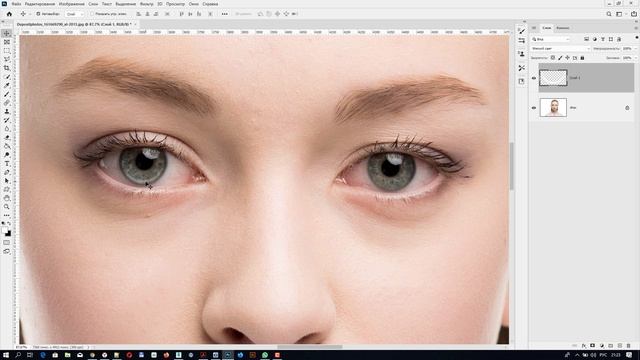Click the vertical canvas scrollbar

tap(511, 166)
